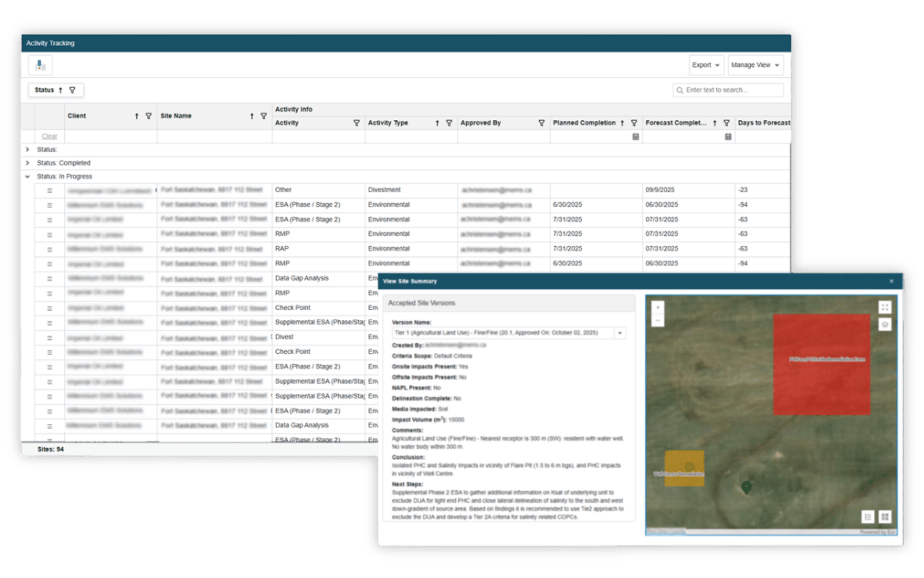The image size is (924, 578).
Task: Open the Site Name column filter
Action: (x=263, y=116)
